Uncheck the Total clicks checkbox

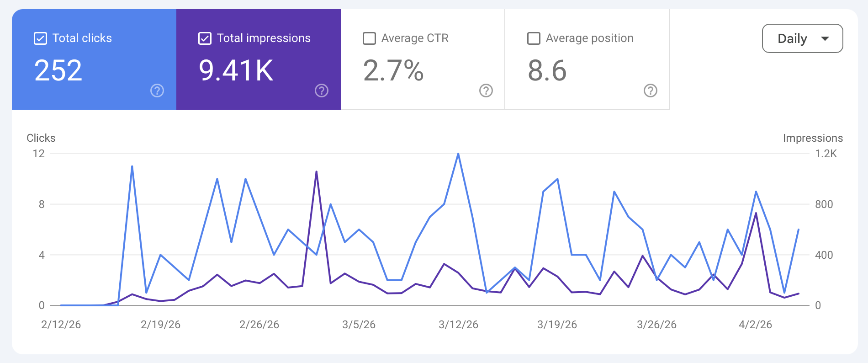[x=41, y=38]
